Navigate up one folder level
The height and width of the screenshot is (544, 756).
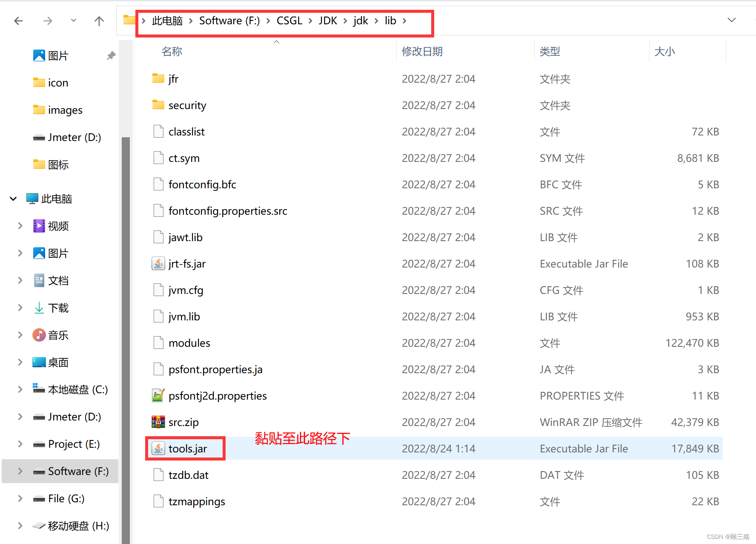pos(99,20)
